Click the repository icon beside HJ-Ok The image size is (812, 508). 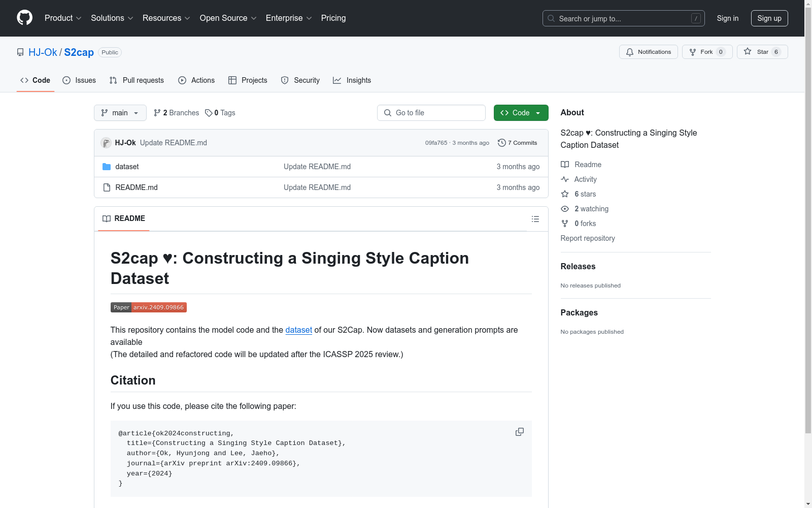pyautogui.click(x=20, y=52)
